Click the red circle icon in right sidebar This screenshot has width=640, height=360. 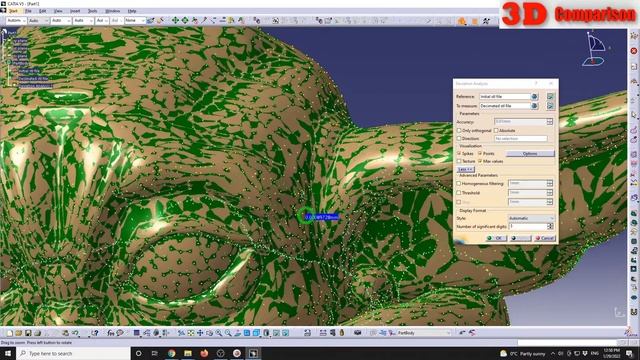pyautogui.click(x=633, y=51)
